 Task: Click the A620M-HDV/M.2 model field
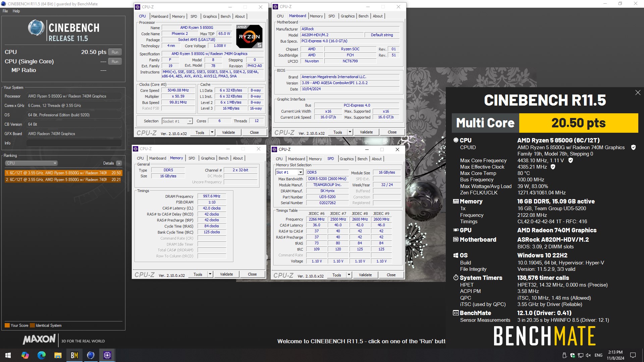(x=332, y=35)
